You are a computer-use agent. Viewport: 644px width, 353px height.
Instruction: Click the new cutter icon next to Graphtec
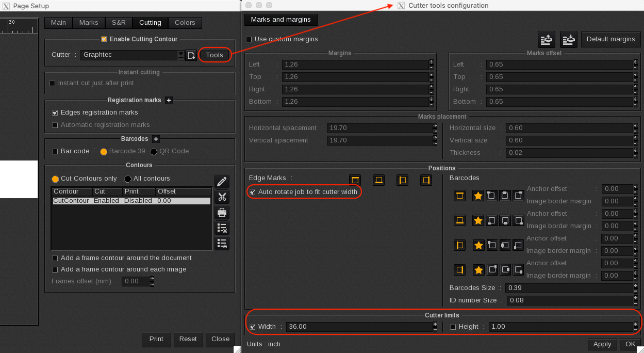pos(191,55)
